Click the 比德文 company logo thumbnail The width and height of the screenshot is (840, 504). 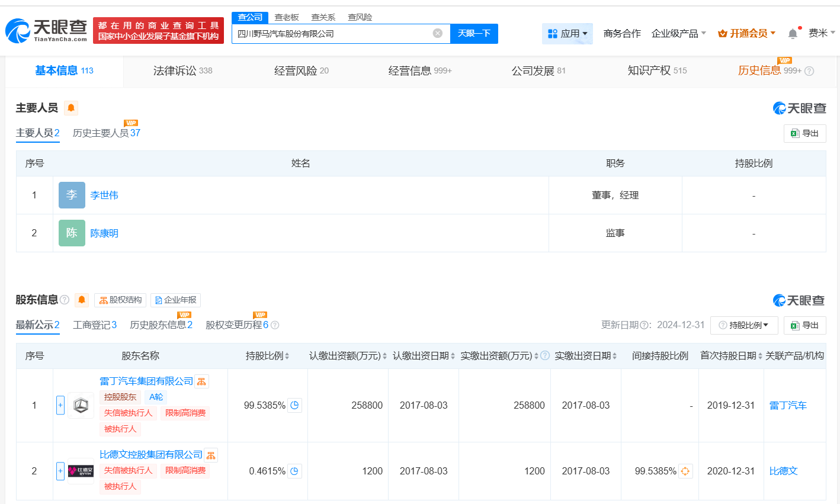(x=81, y=471)
